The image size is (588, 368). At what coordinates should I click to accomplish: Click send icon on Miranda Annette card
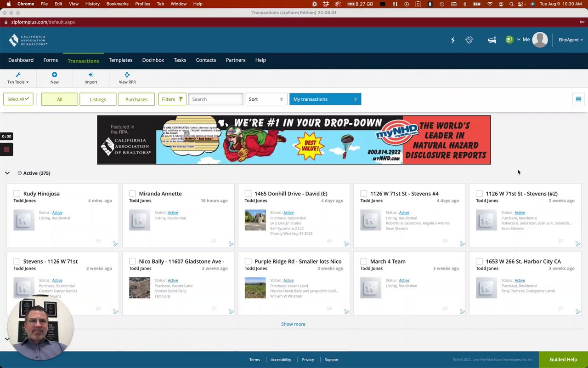click(x=231, y=244)
